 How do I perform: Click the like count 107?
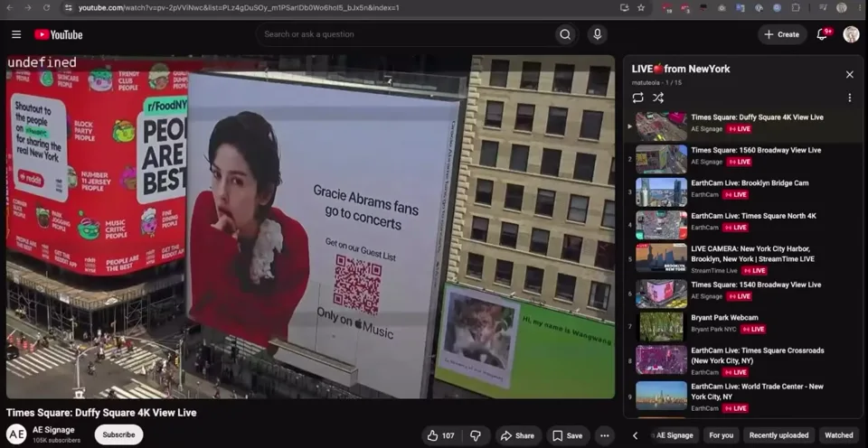[448, 435]
